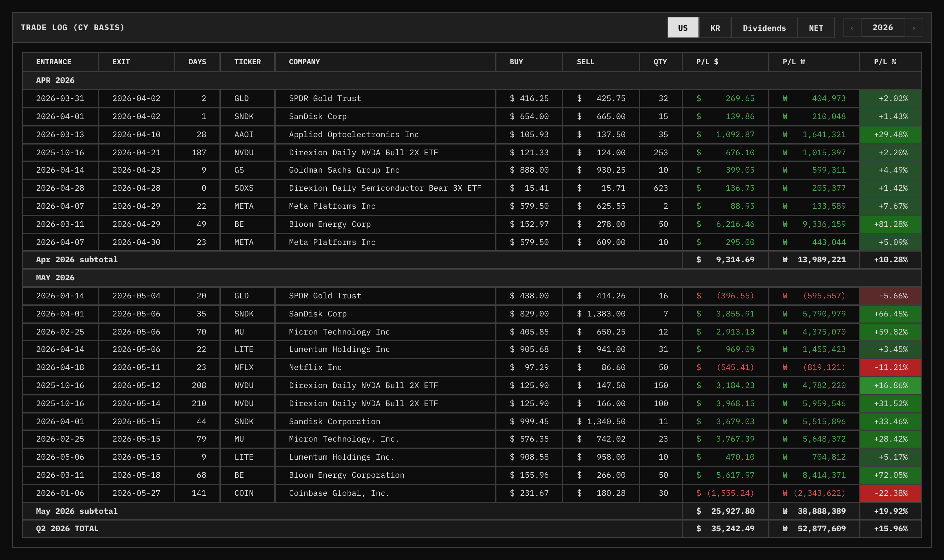Click Goldman Sachs Group Inc company name
944x560 pixels.
click(344, 170)
